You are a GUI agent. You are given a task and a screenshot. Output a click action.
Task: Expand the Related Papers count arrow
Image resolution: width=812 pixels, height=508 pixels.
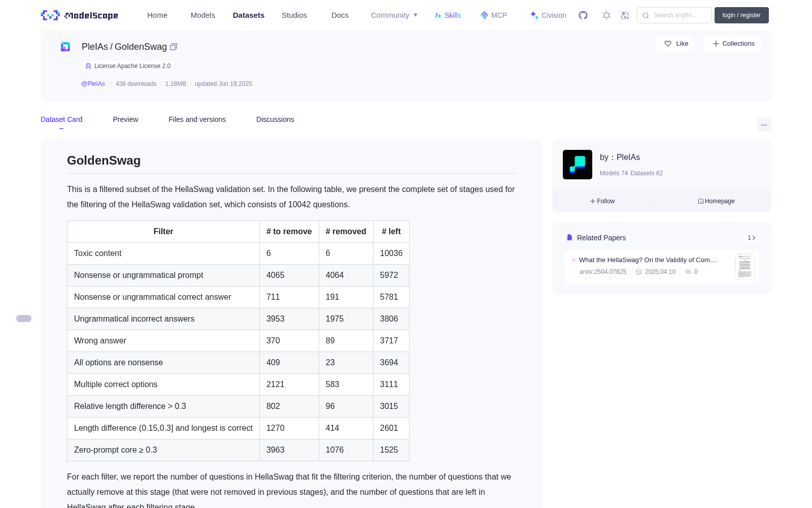752,238
